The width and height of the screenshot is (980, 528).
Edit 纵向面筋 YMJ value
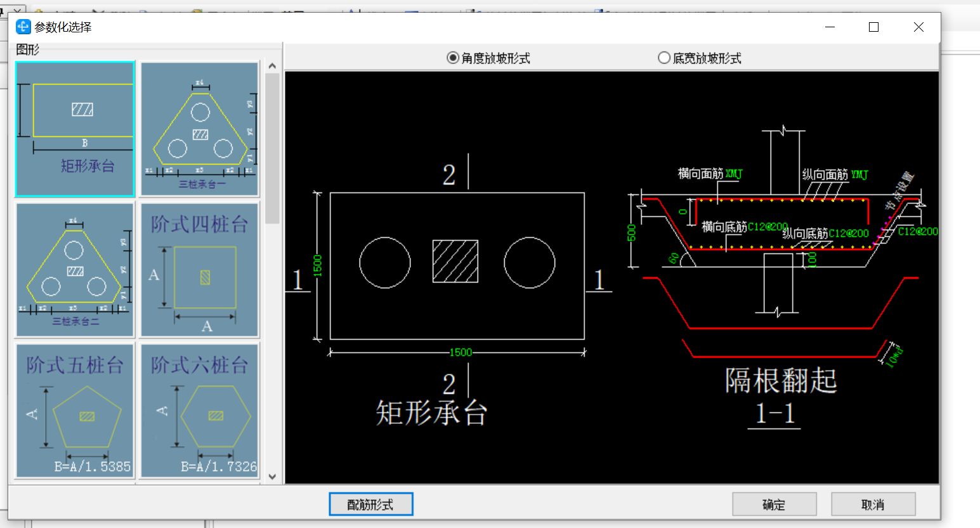click(859, 174)
